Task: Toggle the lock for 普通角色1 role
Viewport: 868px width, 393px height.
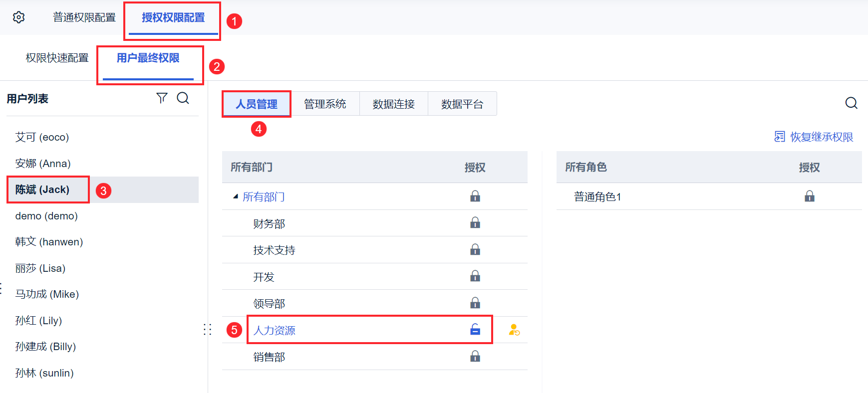Action: tap(809, 196)
